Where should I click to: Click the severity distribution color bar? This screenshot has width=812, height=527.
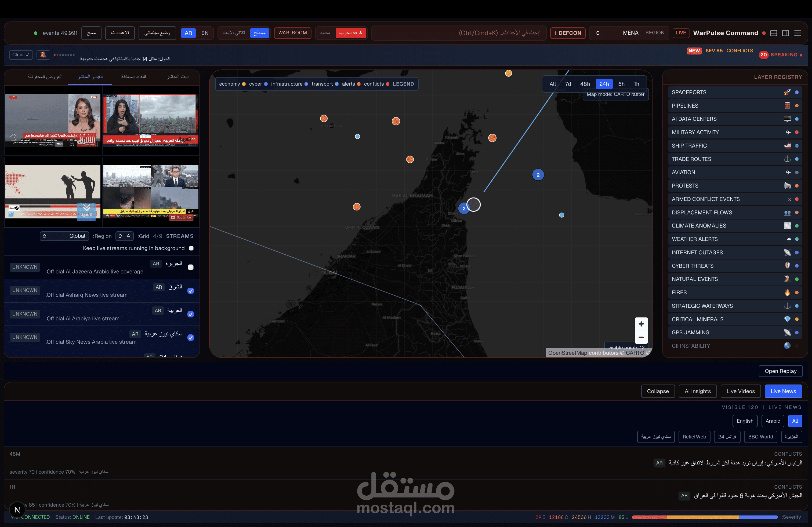coord(705,517)
